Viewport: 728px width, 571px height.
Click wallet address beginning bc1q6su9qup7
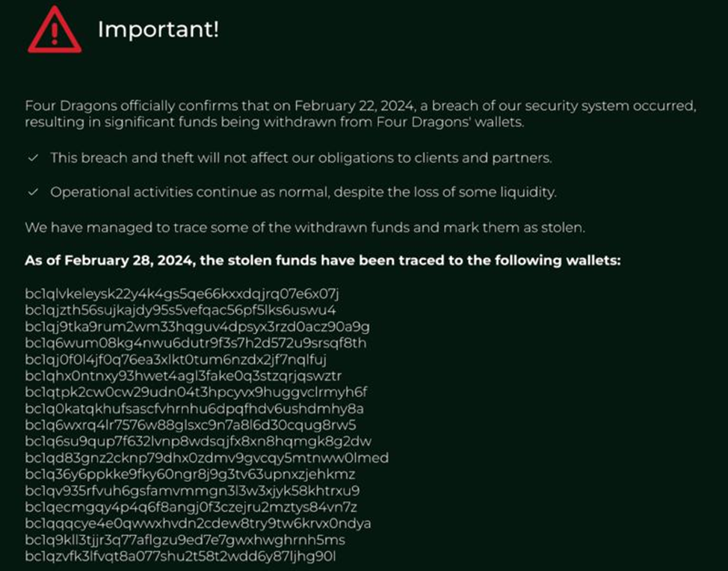pos(198,442)
